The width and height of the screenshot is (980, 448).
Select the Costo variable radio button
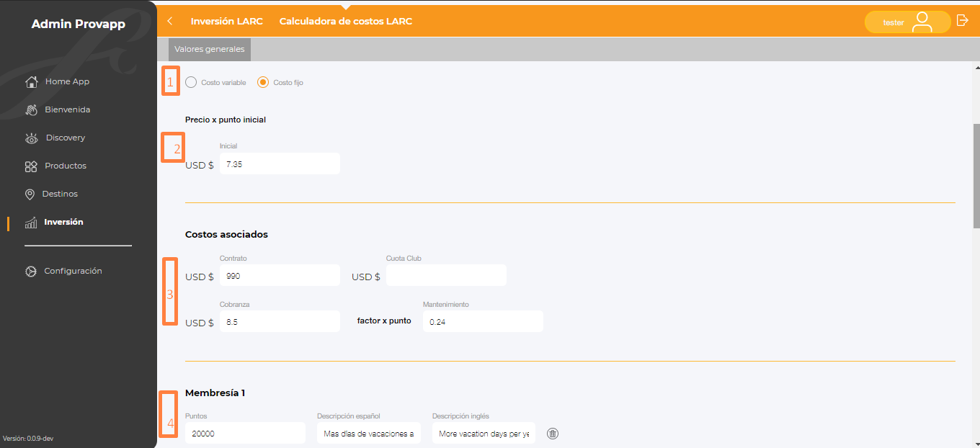[x=191, y=82]
